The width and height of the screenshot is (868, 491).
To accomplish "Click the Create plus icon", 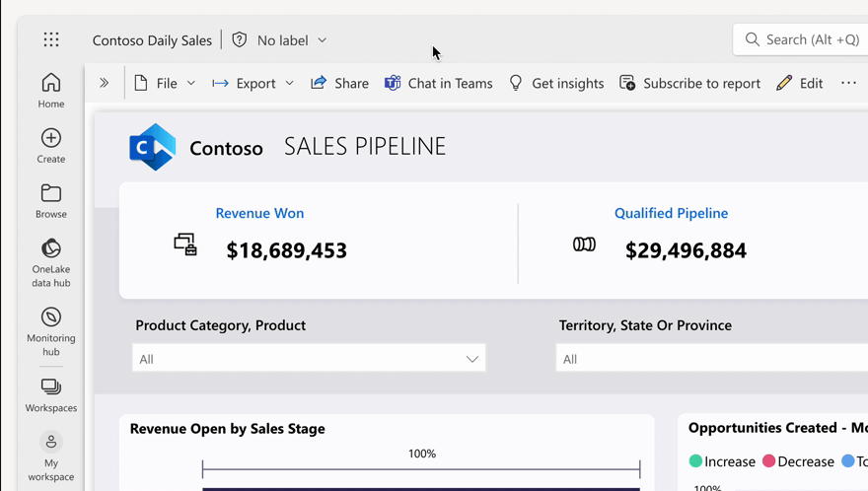I will click(x=51, y=138).
